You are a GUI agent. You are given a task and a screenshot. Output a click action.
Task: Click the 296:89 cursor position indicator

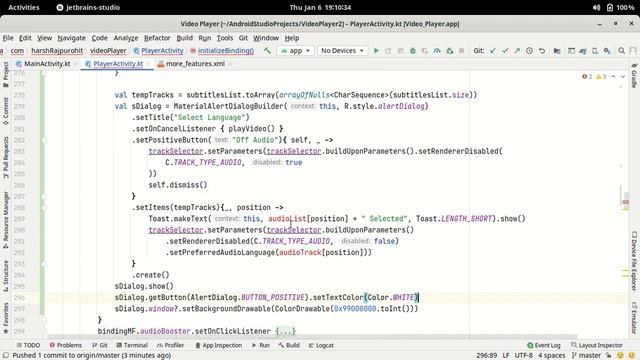[x=487, y=356]
